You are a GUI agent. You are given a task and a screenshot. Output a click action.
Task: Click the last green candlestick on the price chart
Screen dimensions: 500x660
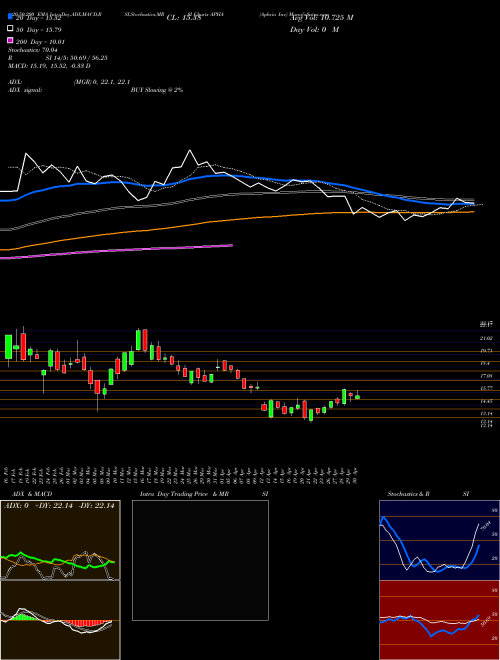[357, 397]
